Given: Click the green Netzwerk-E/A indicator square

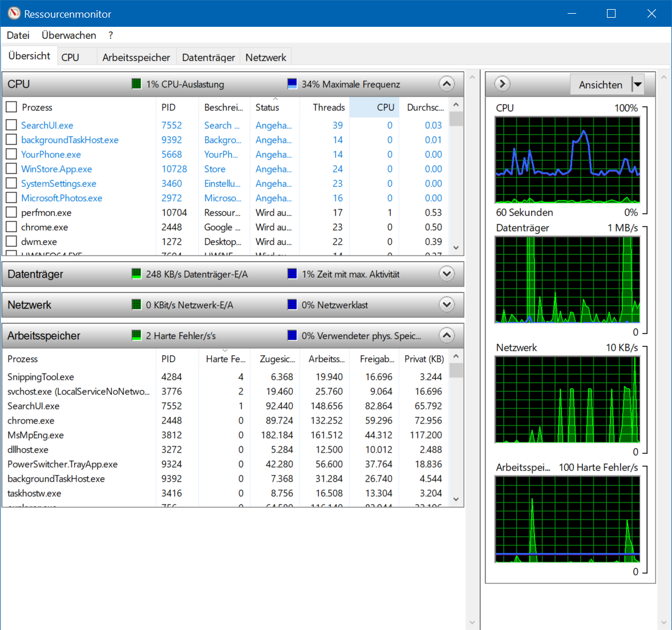Looking at the screenshot, I should pos(136,305).
